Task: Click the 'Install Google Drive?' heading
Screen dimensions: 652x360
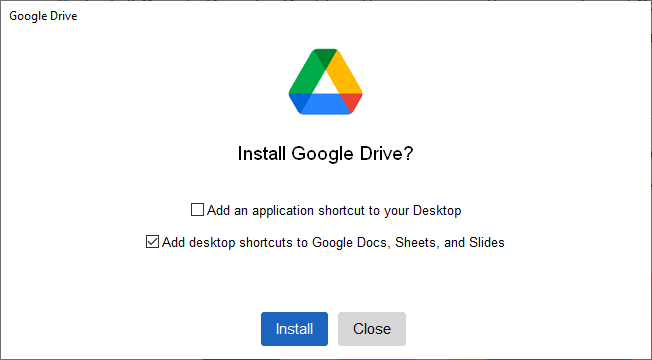Action: point(326,153)
